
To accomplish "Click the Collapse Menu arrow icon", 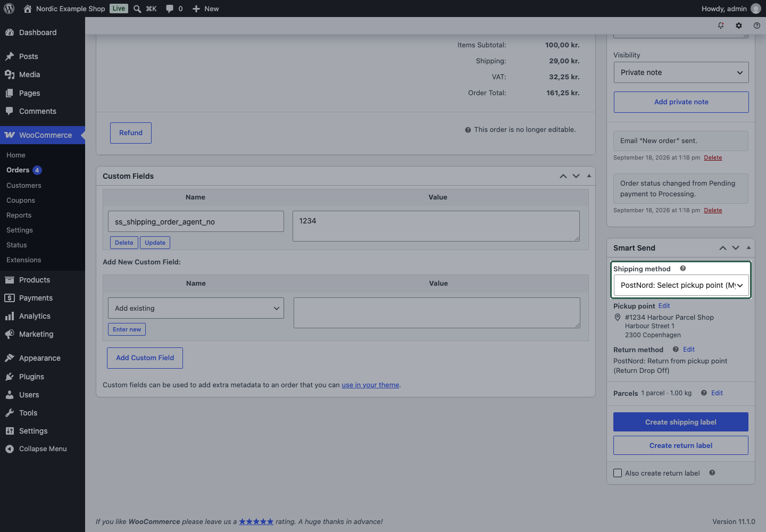I will [10, 449].
